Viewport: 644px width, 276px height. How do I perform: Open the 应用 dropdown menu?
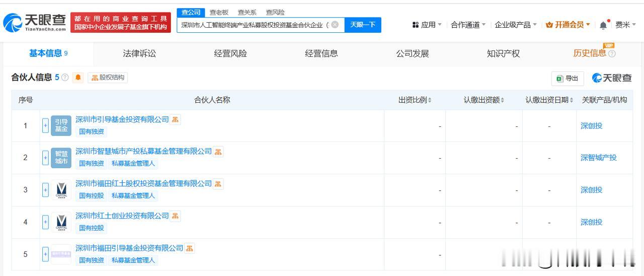point(427,25)
